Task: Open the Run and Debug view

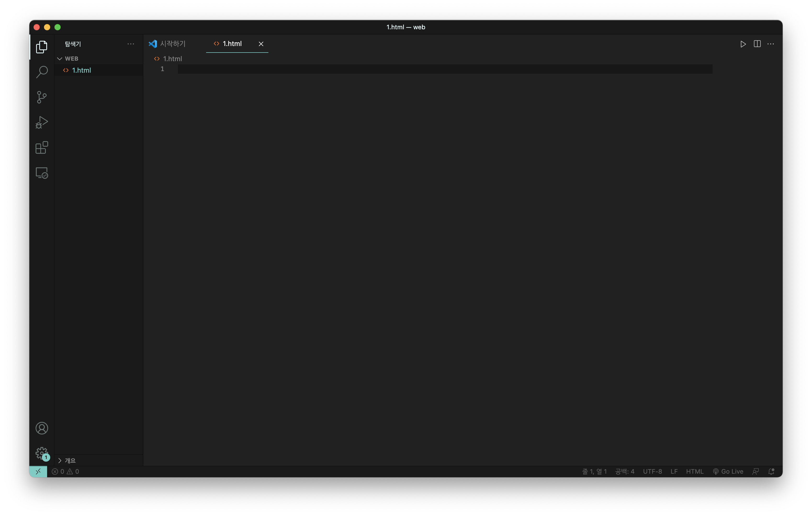Action: point(42,122)
